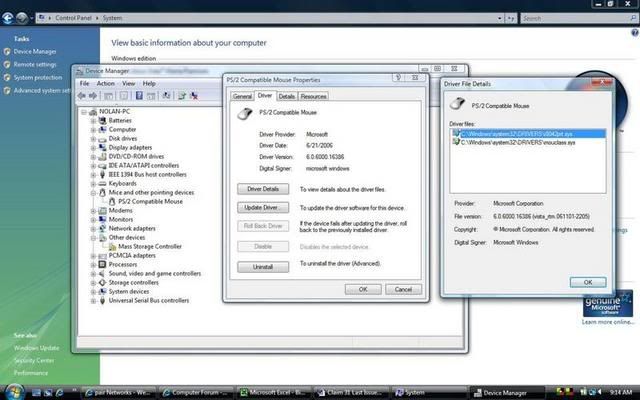Click the NOLAN-PC computer icon in device tree
This screenshot has width=640, height=400.
pos(93,111)
